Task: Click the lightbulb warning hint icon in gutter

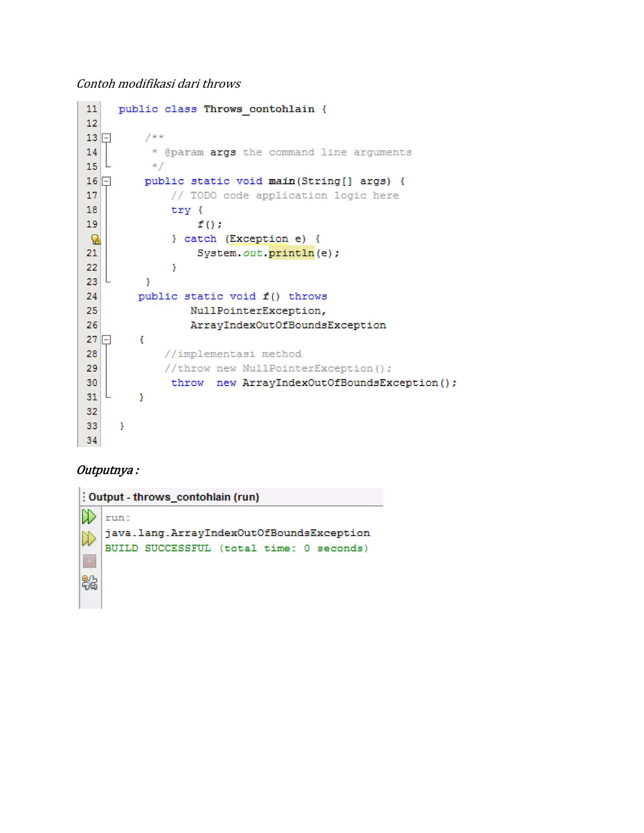Action: coord(96,239)
